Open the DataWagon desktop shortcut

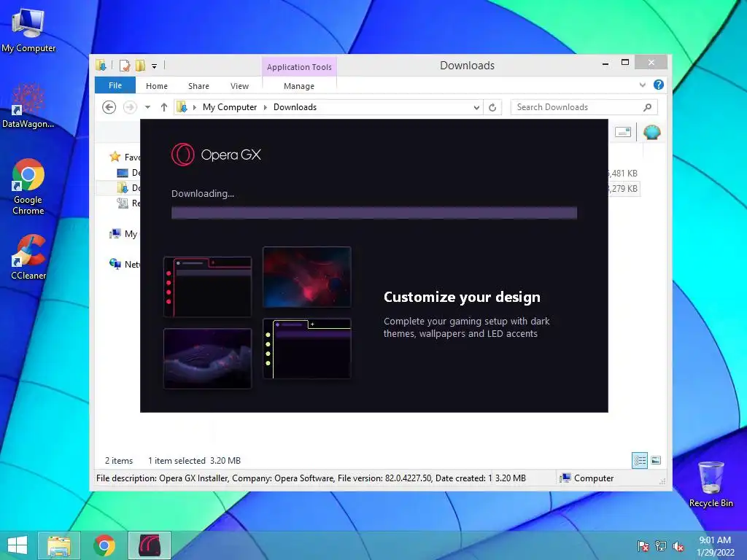click(28, 106)
